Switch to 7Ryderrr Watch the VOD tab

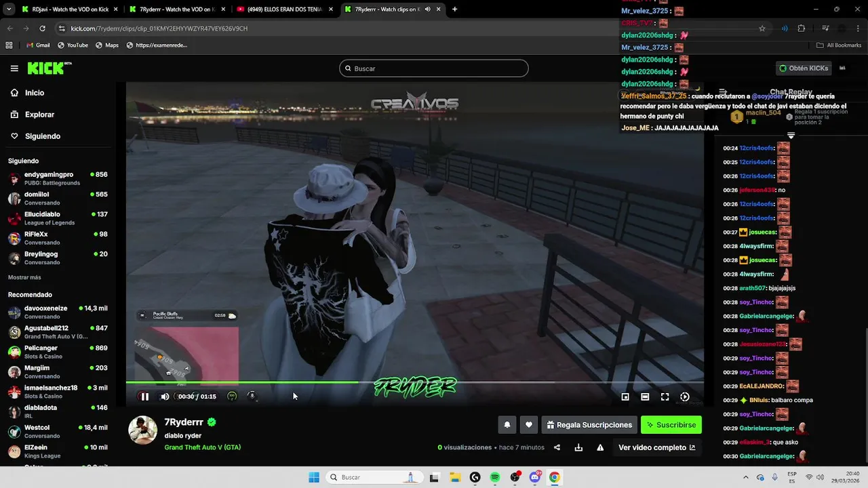178,9
